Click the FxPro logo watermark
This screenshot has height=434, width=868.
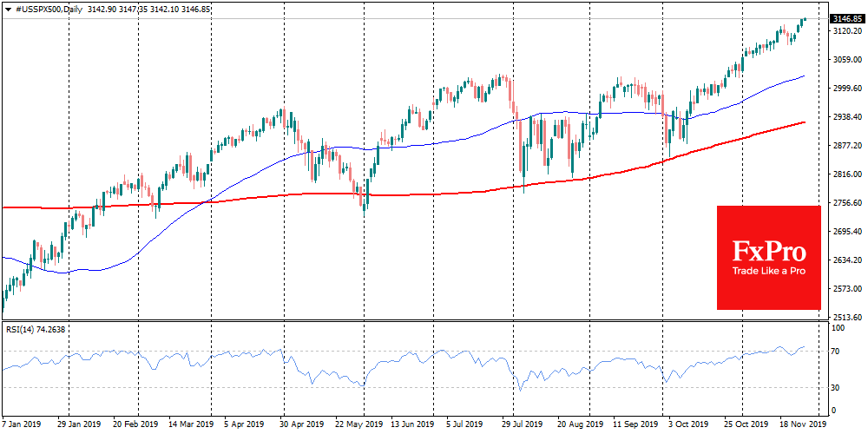point(768,252)
